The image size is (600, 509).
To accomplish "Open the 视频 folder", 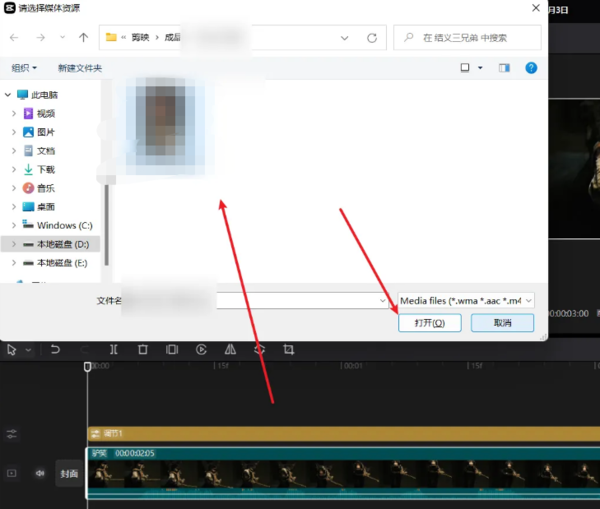I will (46, 113).
